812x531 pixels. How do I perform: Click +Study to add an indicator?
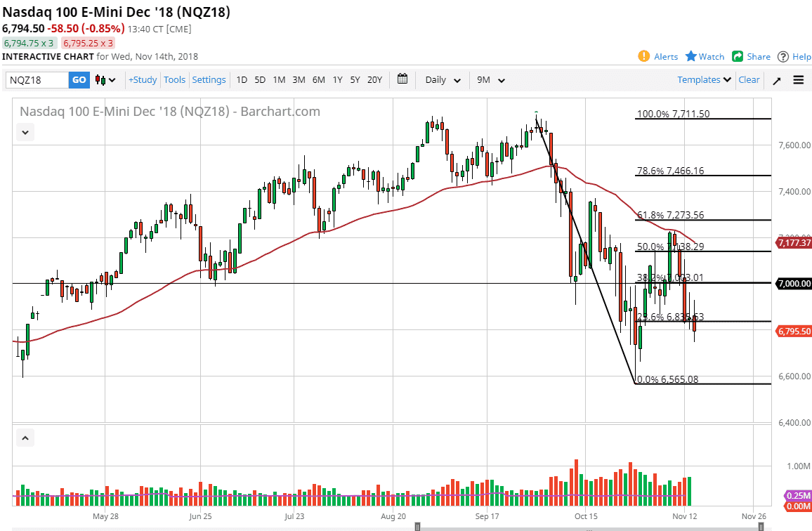(143, 79)
